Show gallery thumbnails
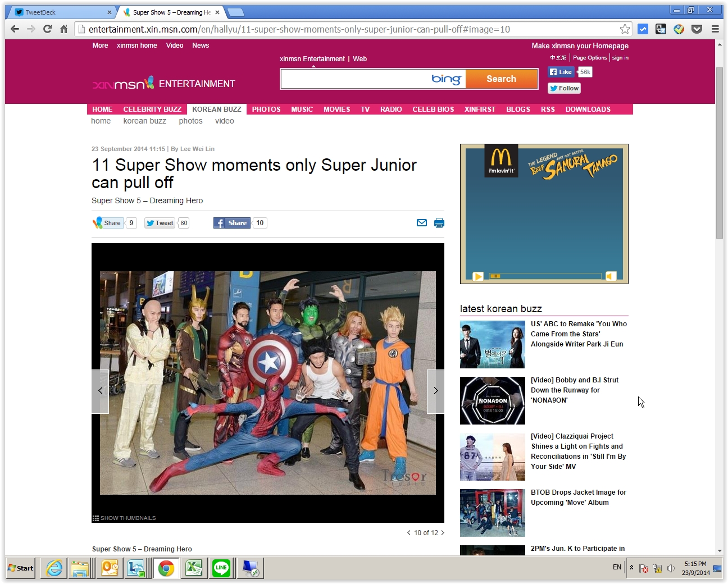 pyautogui.click(x=124, y=518)
